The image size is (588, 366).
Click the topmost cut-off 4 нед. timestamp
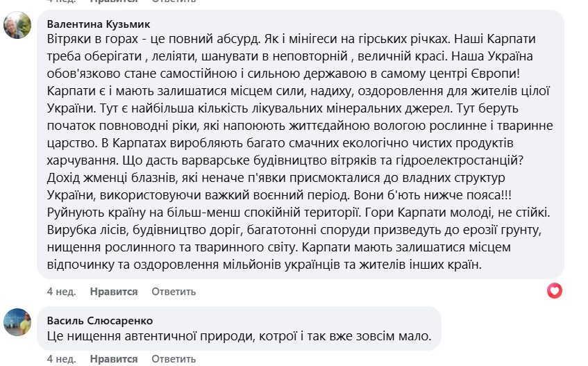(61, 2)
